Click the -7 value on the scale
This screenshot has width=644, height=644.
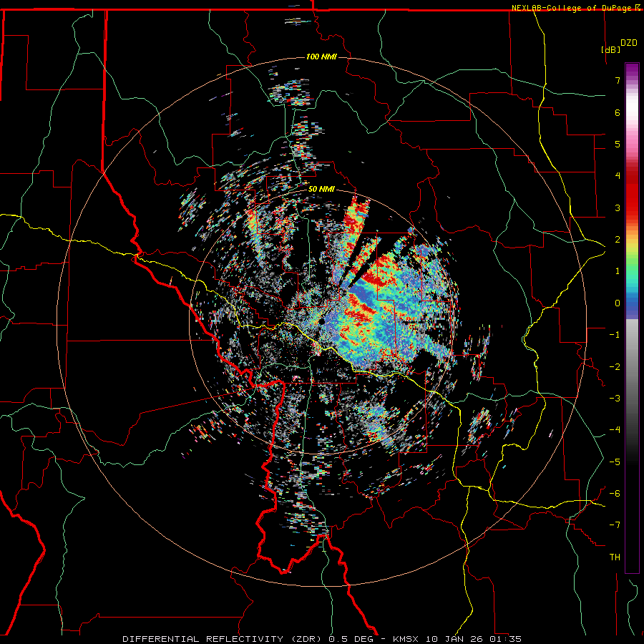615,525
